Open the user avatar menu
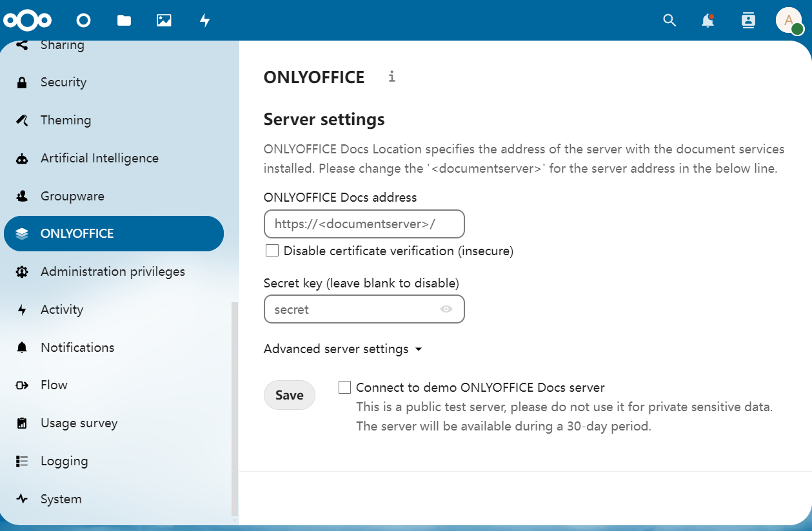Viewport: 812px width, 531px height. (788, 21)
